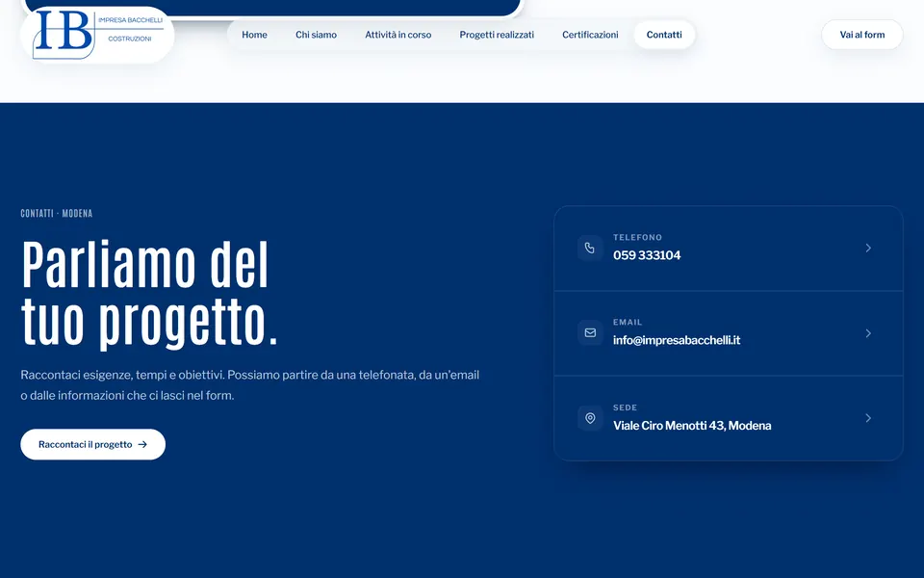
Task: Click the envelope icon beside Email
Action: point(590,332)
